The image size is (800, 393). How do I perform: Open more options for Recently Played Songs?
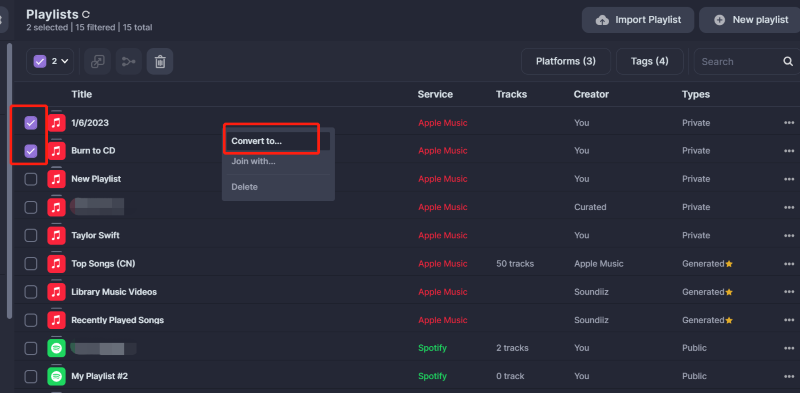point(789,320)
